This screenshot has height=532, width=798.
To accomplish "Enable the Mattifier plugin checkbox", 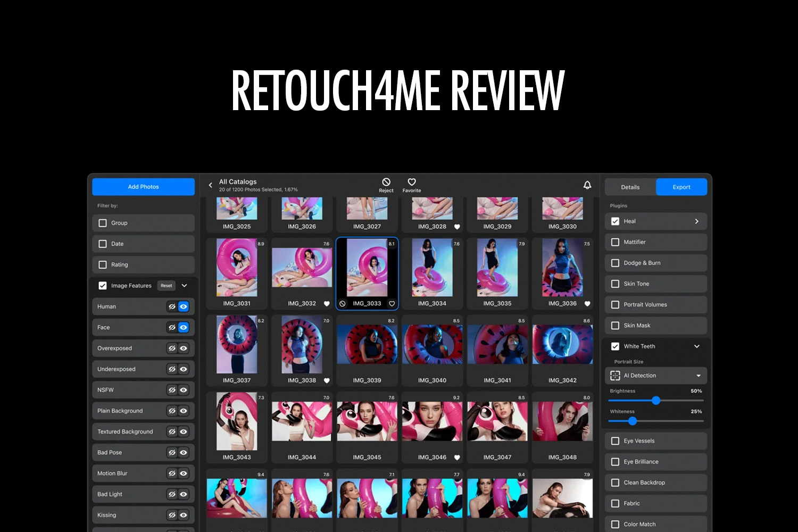I will tap(615, 242).
